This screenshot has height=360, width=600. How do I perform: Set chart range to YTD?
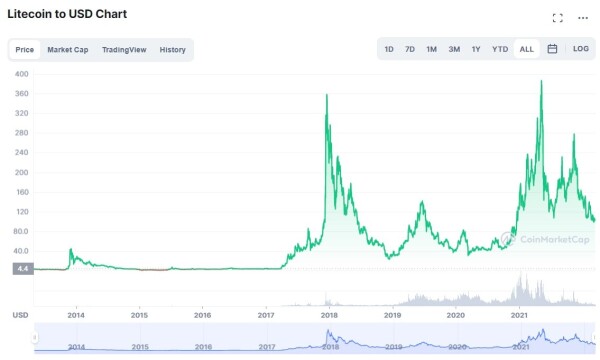500,49
